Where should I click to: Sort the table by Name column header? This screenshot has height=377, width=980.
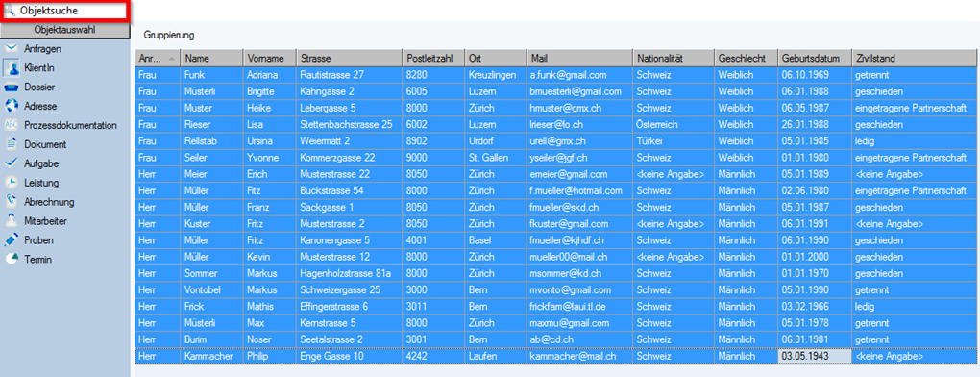[211, 58]
